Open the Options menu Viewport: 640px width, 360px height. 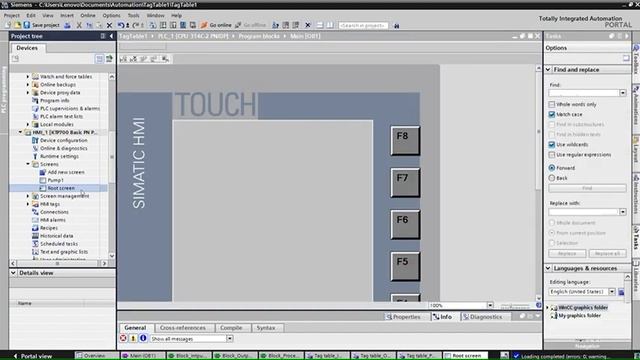[111, 16]
